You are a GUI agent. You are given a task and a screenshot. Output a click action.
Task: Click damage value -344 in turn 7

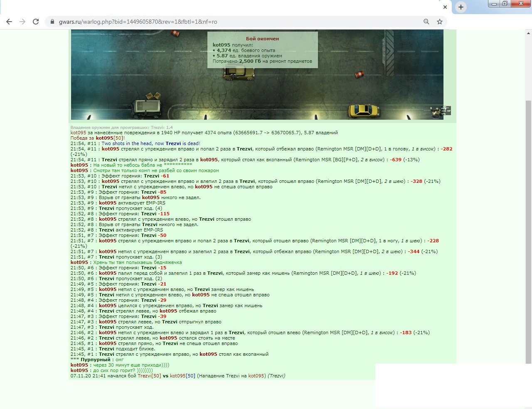click(414, 252)
